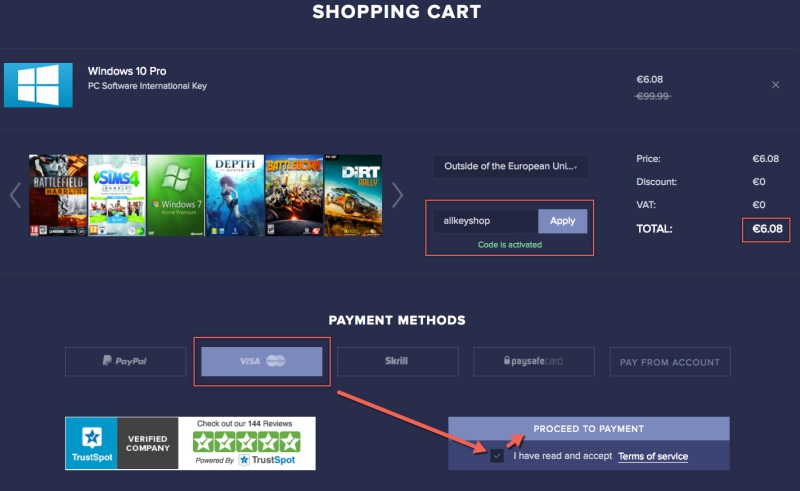Viewport: 800px width, 491px height.
Task: Click the Windows 10 Pro product logo
Action: click(38, 85)
